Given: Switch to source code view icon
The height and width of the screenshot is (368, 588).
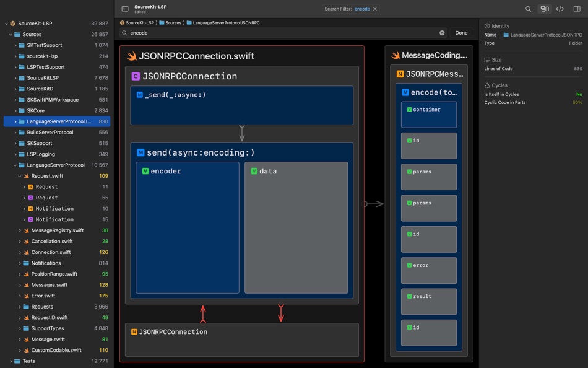Looking at the screenshot, I should coord(560,9).
